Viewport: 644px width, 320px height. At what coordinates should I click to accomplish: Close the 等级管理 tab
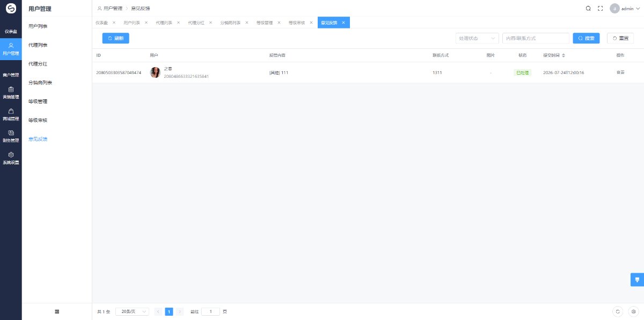pyautogui.click(x=279, y=23)
